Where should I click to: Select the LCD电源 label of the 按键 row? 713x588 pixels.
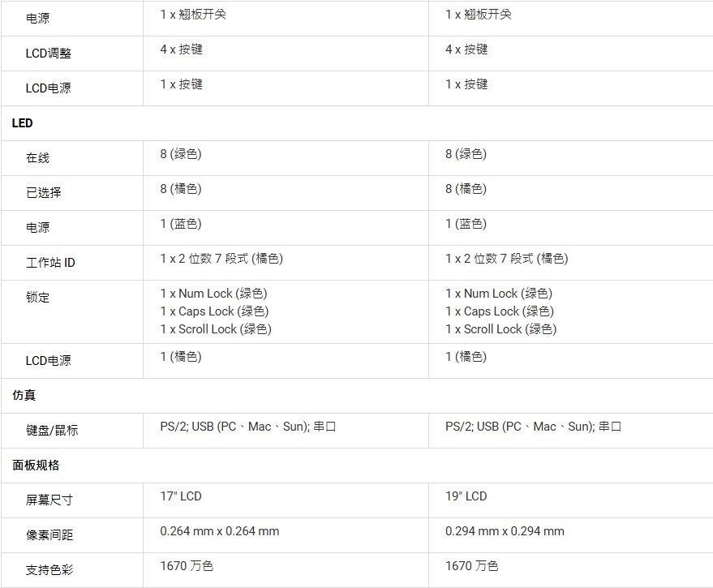(x=48, y=88)
